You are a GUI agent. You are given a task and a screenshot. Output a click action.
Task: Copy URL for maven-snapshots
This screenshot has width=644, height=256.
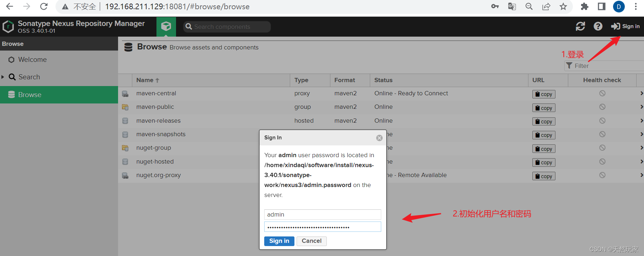[x=544, y=135]
